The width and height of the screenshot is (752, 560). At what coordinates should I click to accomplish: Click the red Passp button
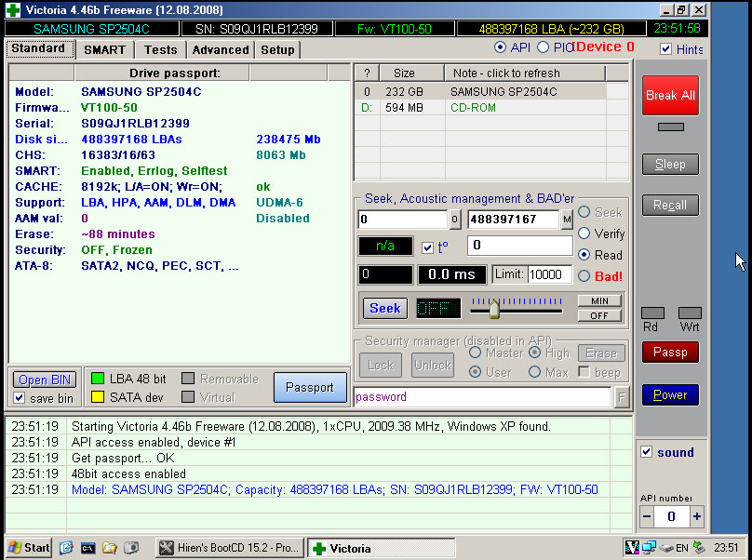670,352
